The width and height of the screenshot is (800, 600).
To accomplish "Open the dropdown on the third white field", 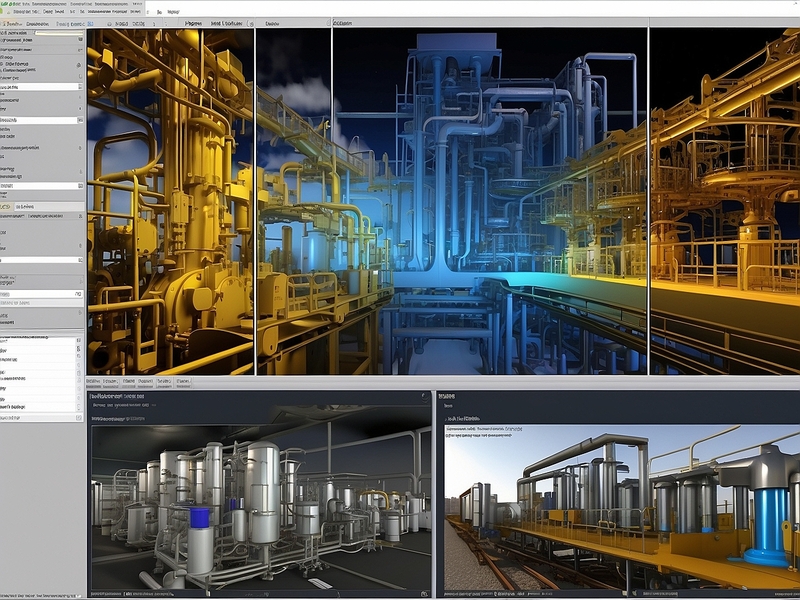I will click(79, 120).
